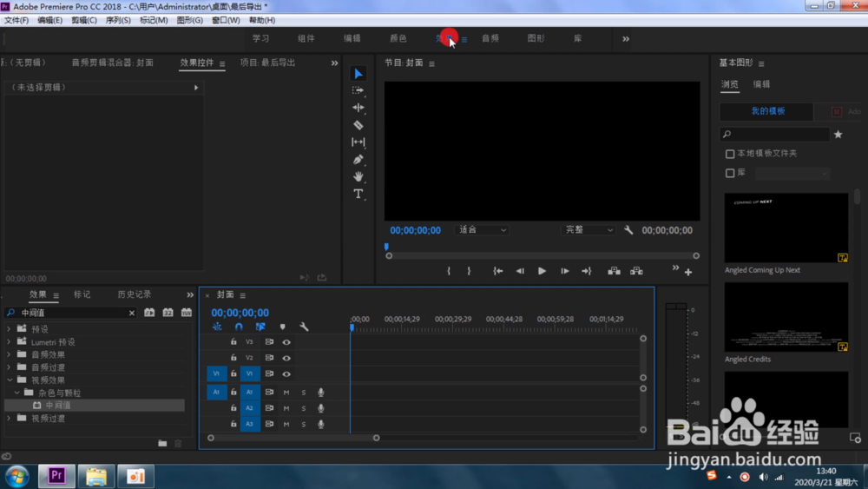Mute audio track A1
868x489 pixels.
pos(286,393)
